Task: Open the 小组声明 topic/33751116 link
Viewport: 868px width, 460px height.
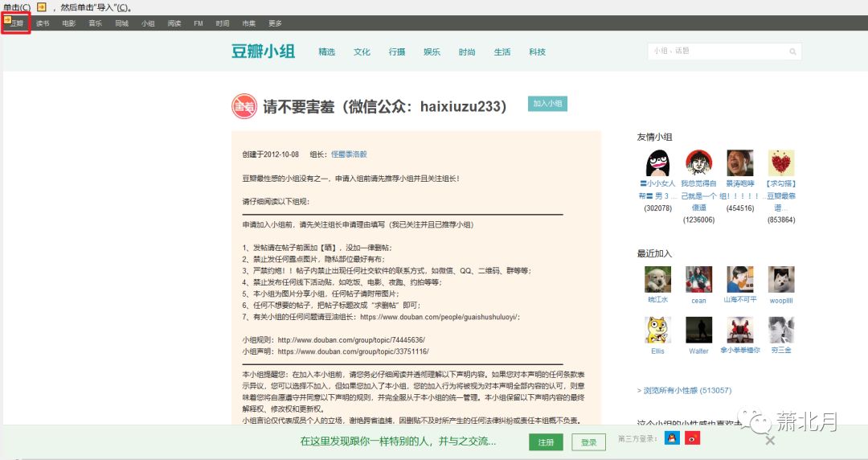Action: click(353, 351)
